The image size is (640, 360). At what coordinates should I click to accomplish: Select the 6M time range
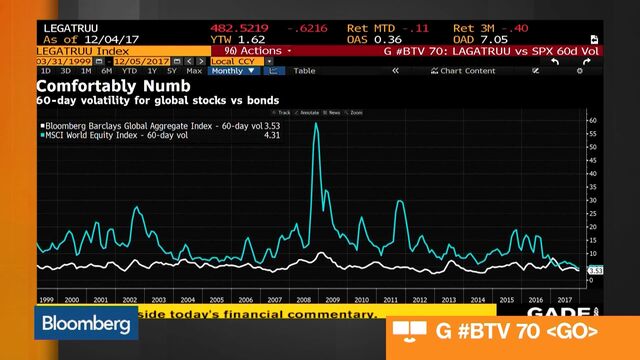(107, 71)
